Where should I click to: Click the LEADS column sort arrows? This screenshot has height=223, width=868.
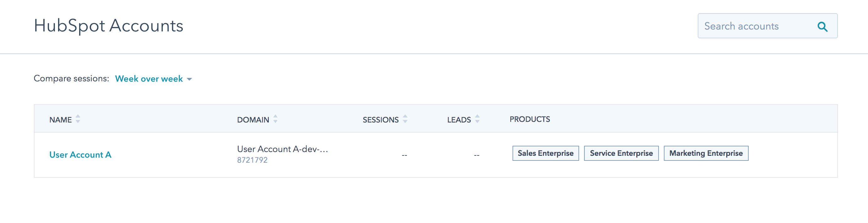click(x=477, y=119)
